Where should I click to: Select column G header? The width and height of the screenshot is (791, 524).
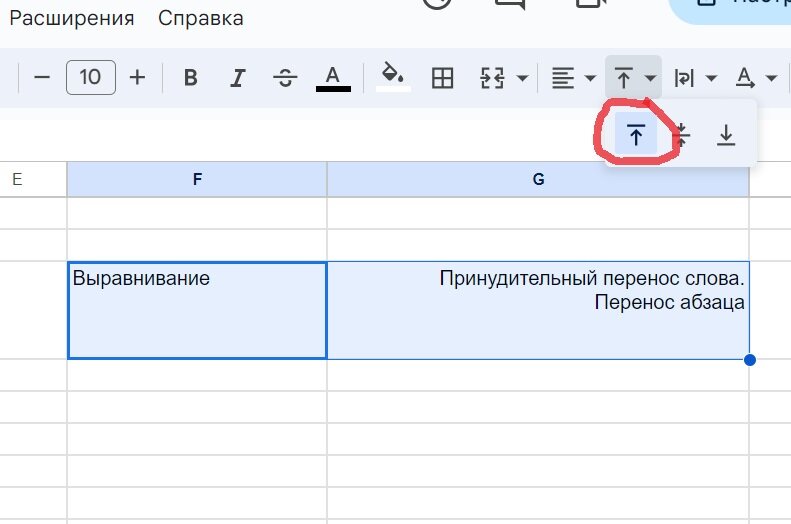538,179
